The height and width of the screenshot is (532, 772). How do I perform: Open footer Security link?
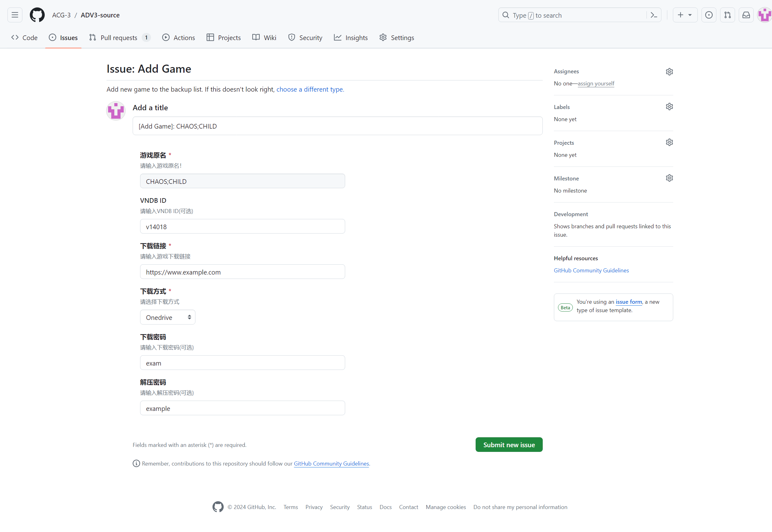click(x=340, y=507)
